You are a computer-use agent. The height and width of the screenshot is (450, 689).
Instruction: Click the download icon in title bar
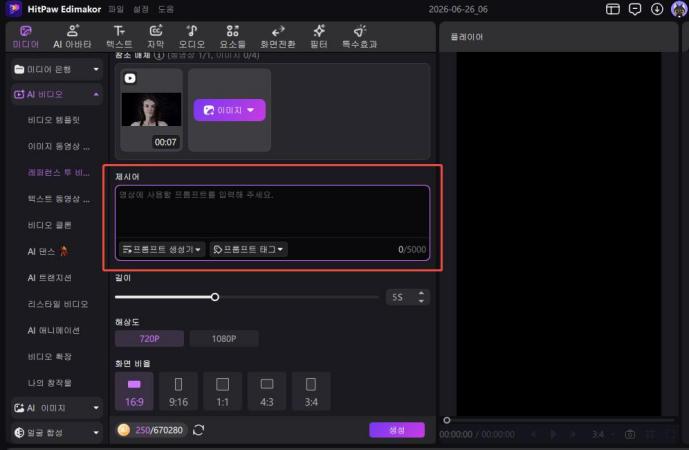coord(657,9)
